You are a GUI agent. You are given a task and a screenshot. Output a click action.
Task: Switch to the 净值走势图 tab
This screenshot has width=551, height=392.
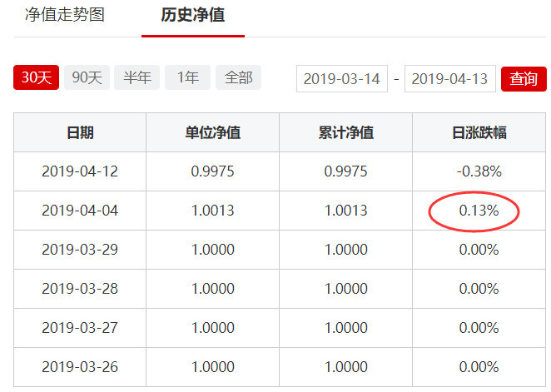click(x=65, y=15)
